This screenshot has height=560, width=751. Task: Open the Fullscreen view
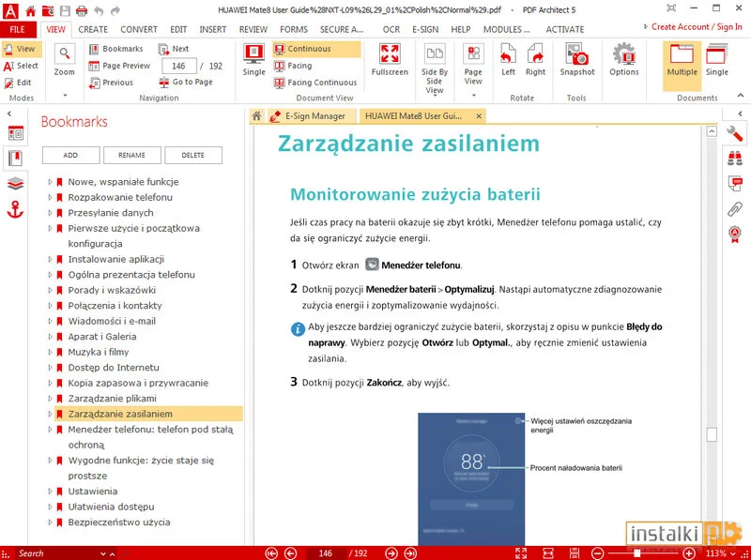tap(390, 60)
